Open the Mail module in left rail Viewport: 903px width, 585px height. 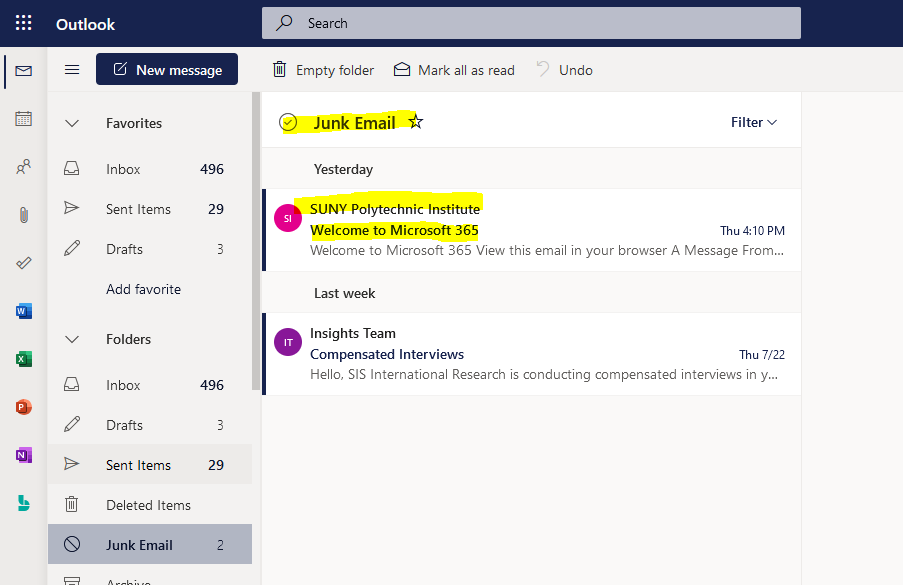point(24,71)
